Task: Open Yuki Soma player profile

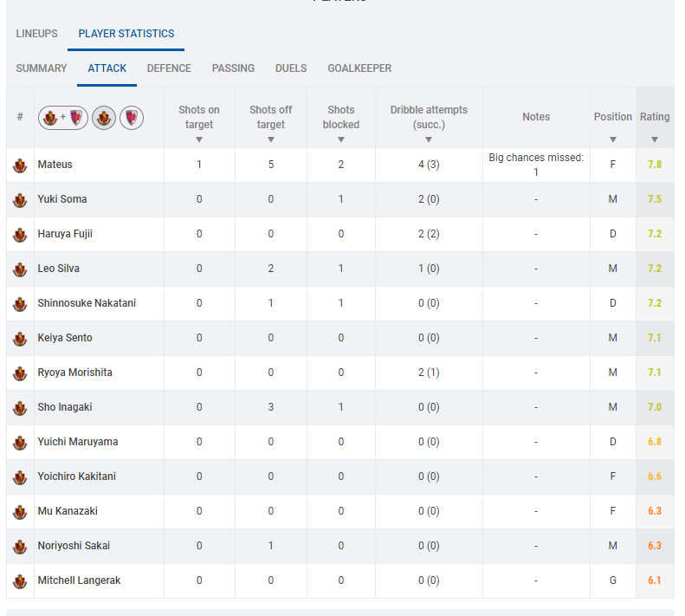Action: [x=62, y=199]
